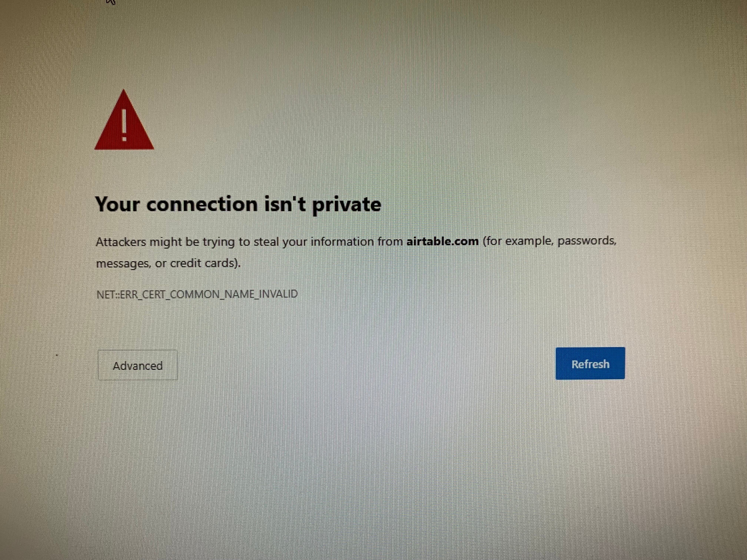Select the bold airtable.com domain text
Image resolution: width=747 pixels, height=560 pixels.
pos(442,241)
